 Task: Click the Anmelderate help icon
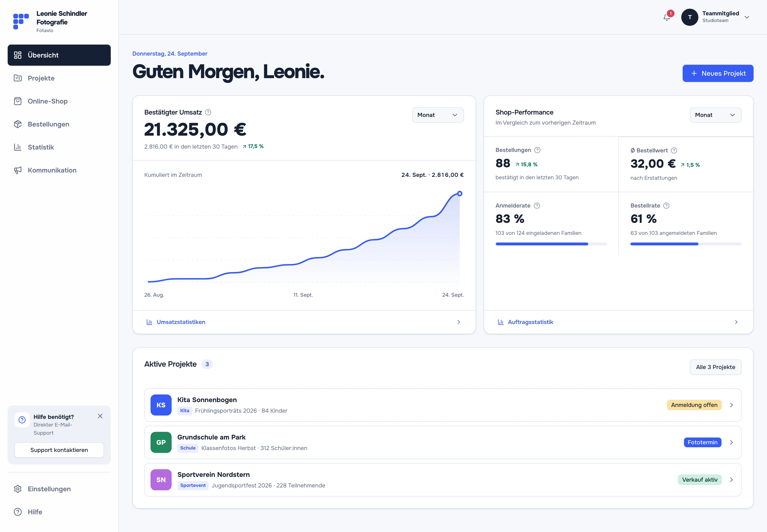tap(537, 206)
